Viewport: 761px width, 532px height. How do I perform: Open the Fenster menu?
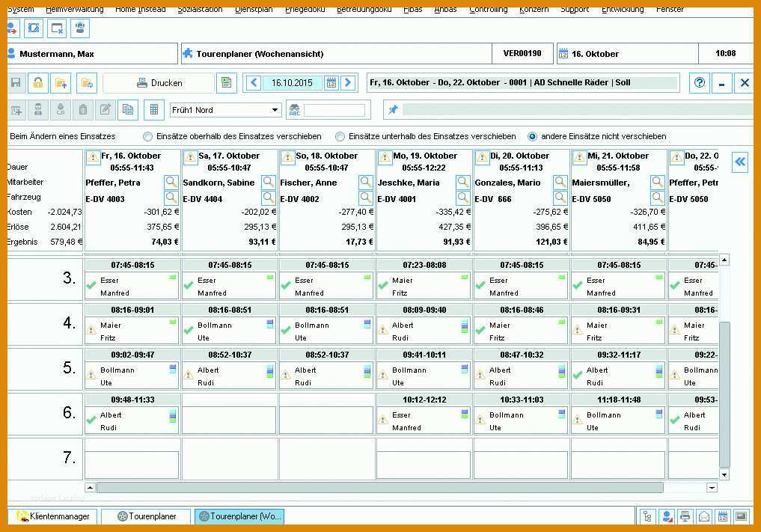pyautogui.click(x=670, y=9)
